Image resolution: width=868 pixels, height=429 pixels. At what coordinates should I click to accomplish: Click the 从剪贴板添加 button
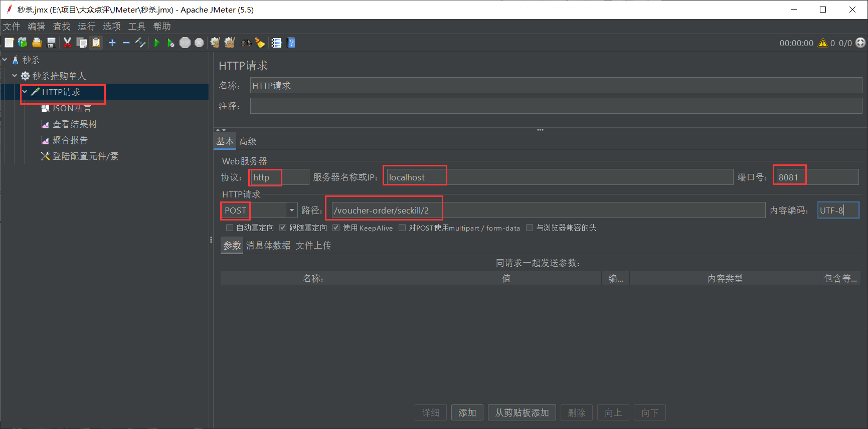(x=522, y=412)
